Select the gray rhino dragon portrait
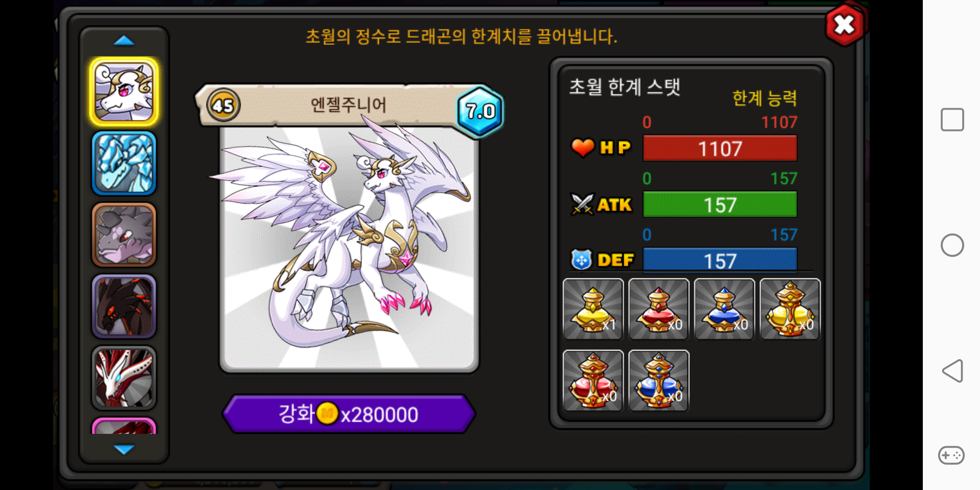 pos(124,235)
